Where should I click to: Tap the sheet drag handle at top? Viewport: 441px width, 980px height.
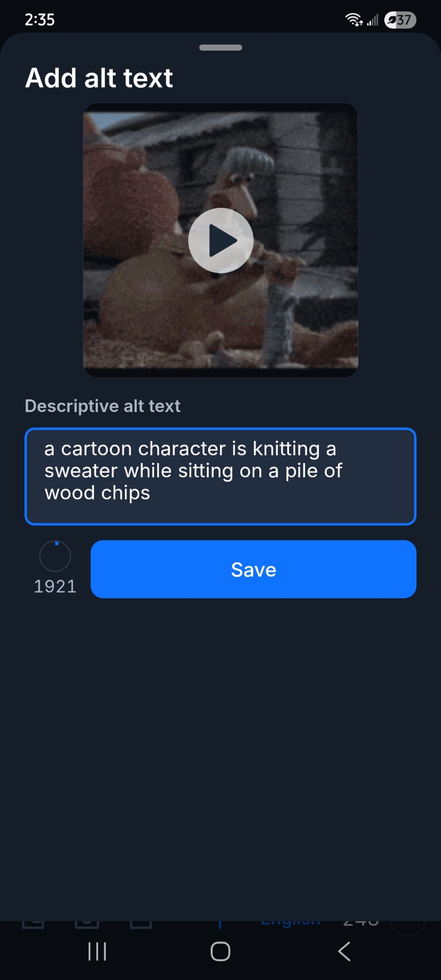pyautogui.click(x=220, y=48)
